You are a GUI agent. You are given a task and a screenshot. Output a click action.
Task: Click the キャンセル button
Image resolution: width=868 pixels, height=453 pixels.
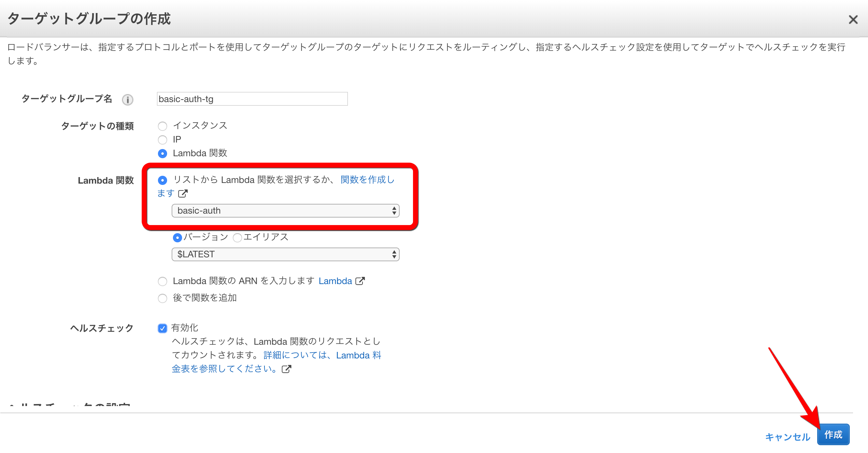788,437
